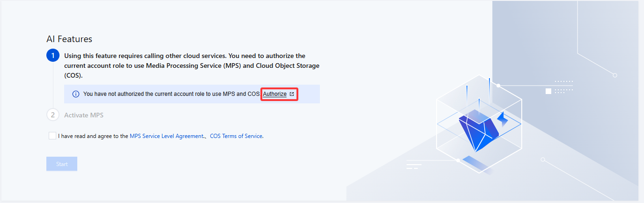Click the 'Activate MPS' step label
This screenshot has height=203, width=644.
tap(84, 115)
